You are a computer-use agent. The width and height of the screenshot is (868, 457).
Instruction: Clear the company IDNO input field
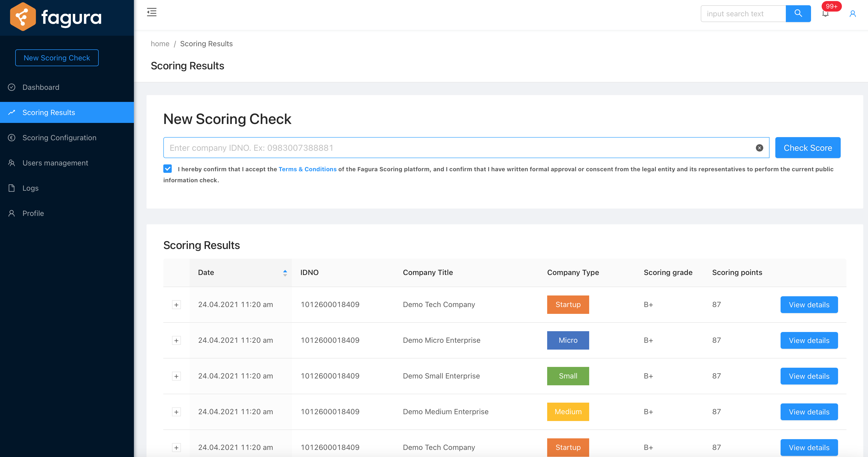click(759, 148)
